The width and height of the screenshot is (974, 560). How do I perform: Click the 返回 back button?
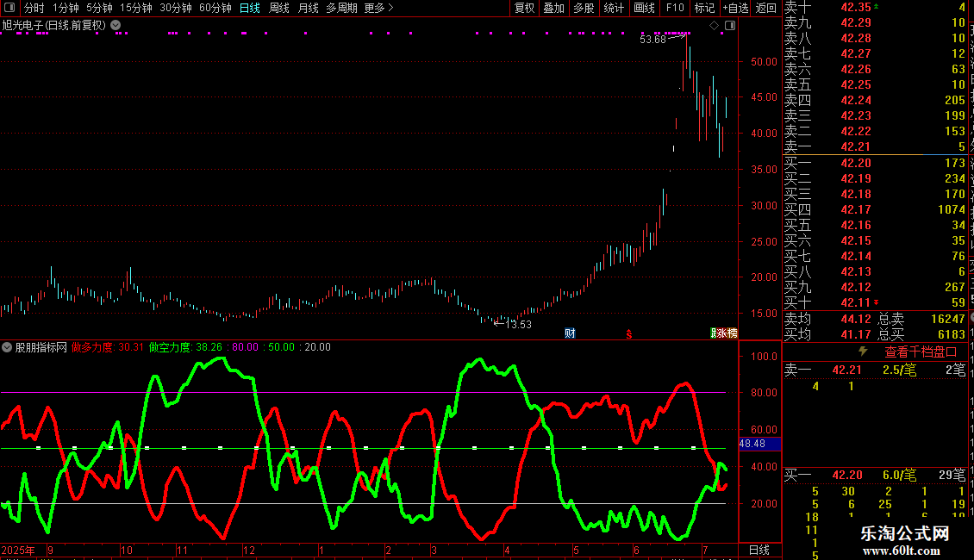[x=766, y=8]
